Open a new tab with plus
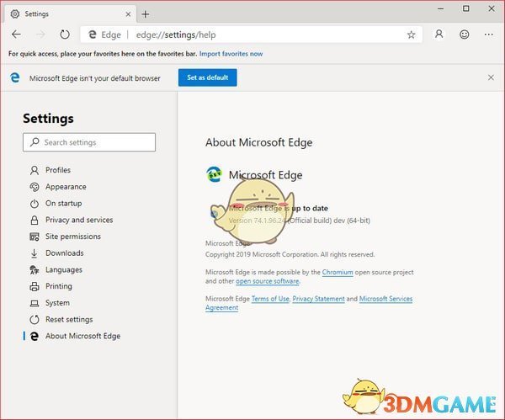 pos(146,14)
